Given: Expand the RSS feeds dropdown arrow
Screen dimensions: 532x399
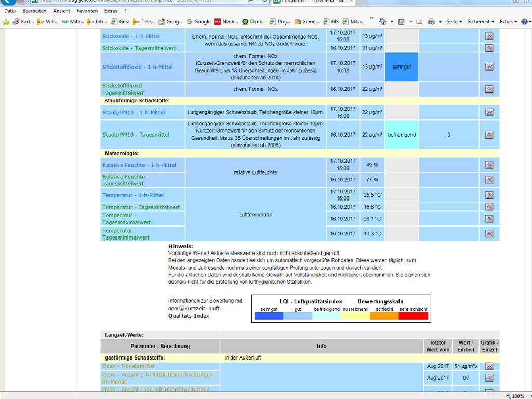Looking at the screenshot, I should [x=410, y=22].
